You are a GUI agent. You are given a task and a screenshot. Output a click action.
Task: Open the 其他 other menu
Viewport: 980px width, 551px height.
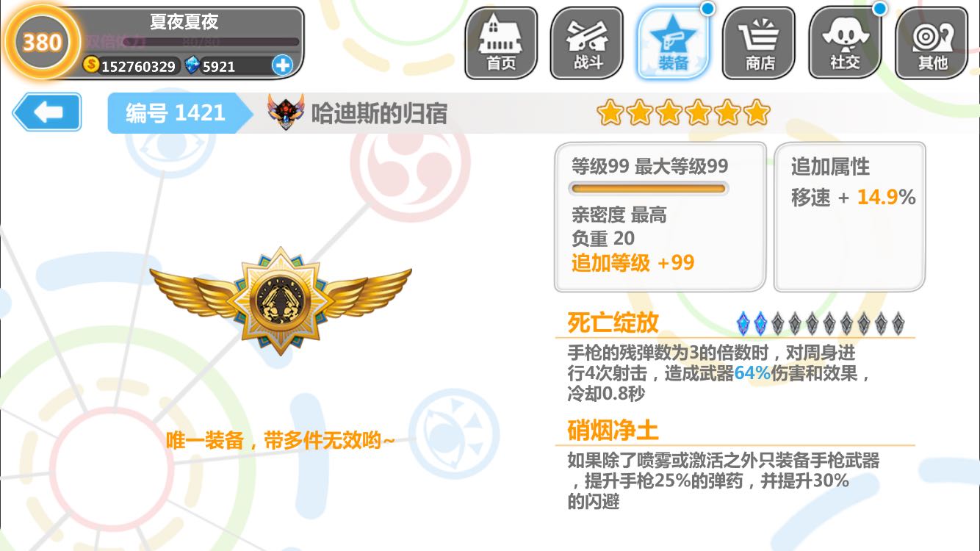[x=931, y=43]
